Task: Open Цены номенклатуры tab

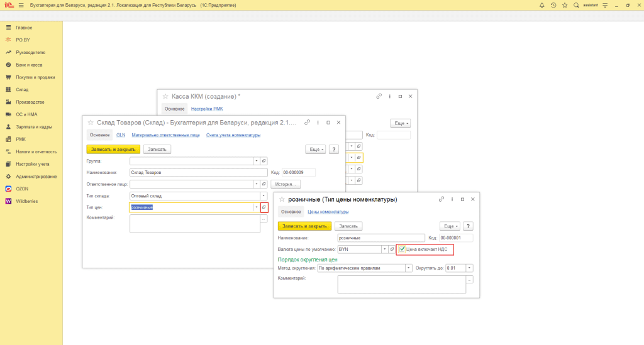Action: click(x=328, y=212)
